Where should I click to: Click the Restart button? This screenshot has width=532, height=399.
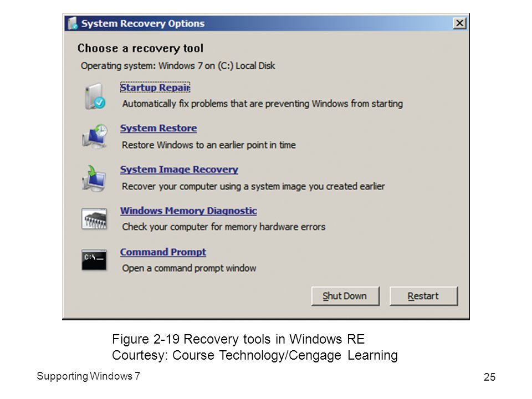point(423,296)
